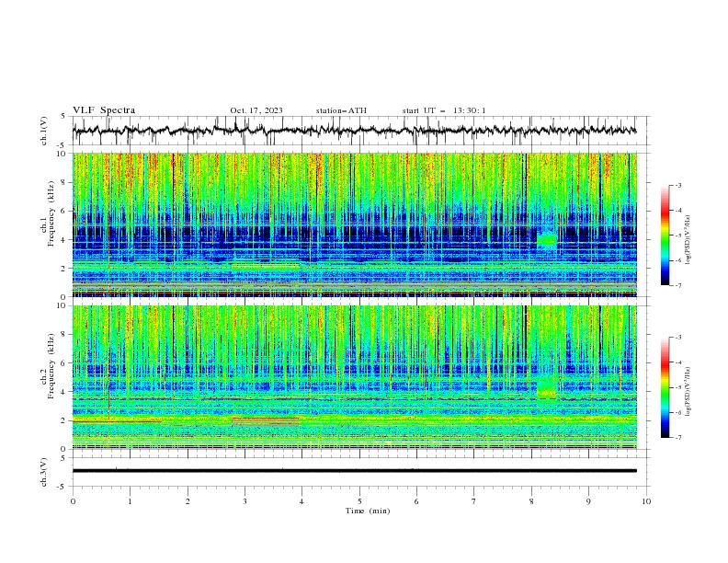Click the lower color bar gradient
Image resolution: width=728 pixels, height=563 pixels.
[x=665, y=387]
